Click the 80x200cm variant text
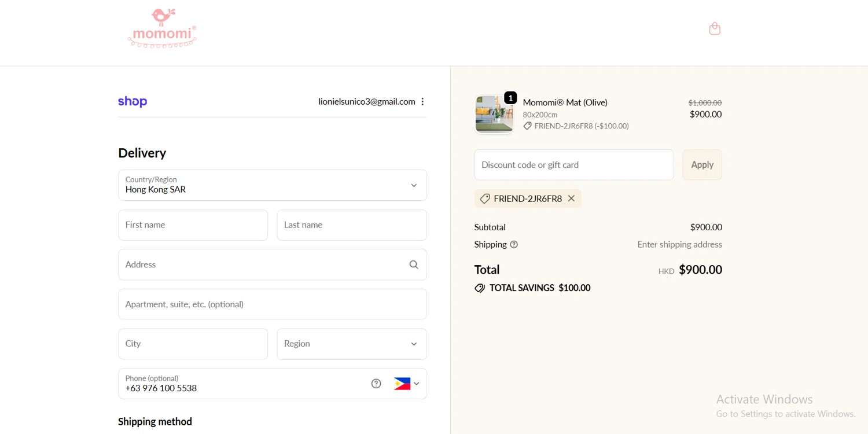868x434 pixels. tap(540, 115)
